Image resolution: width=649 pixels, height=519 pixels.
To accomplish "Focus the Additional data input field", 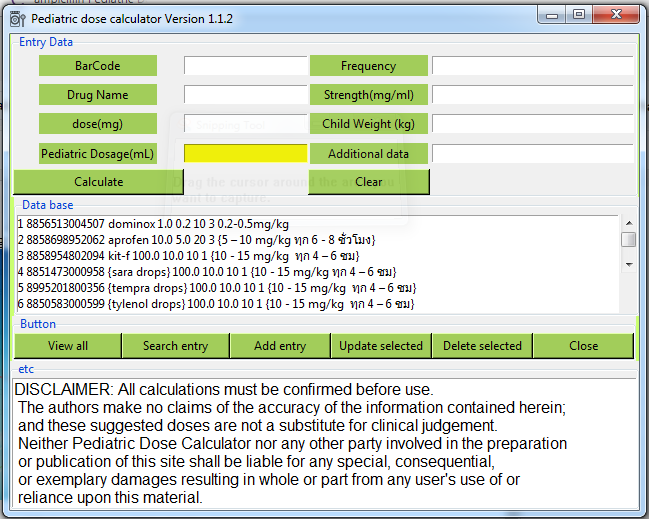I will [533, 154].
